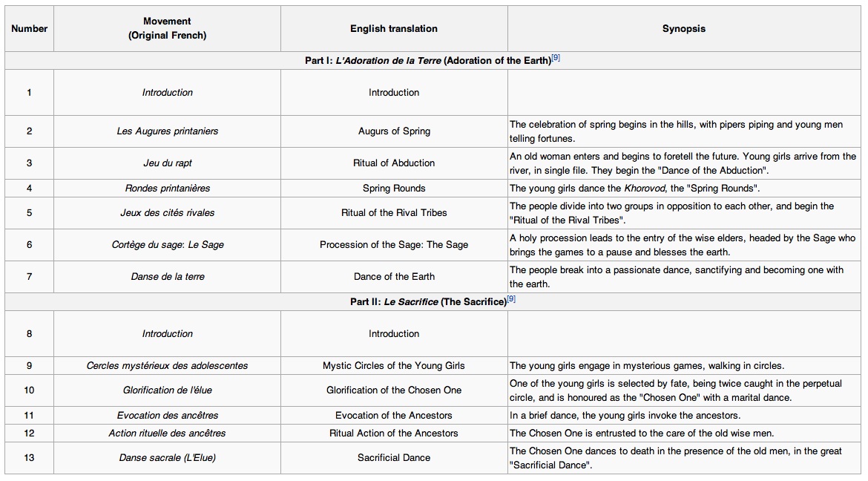Open reference 9 beside Part II heading
Screen dimensions: 868x481
pyautogui.click(x=511, y=299)
